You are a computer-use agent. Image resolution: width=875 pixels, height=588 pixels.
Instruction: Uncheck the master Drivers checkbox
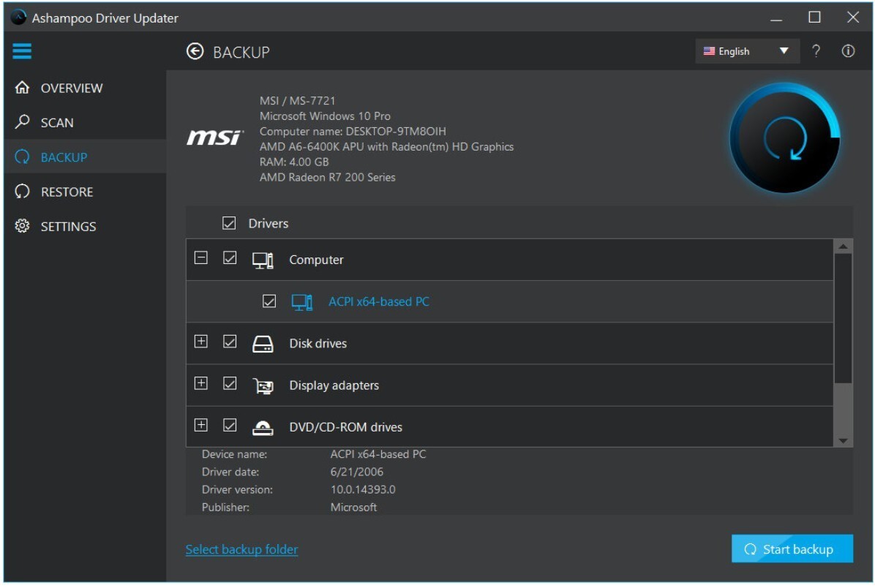pyautogui.click(x=229, y=223)
